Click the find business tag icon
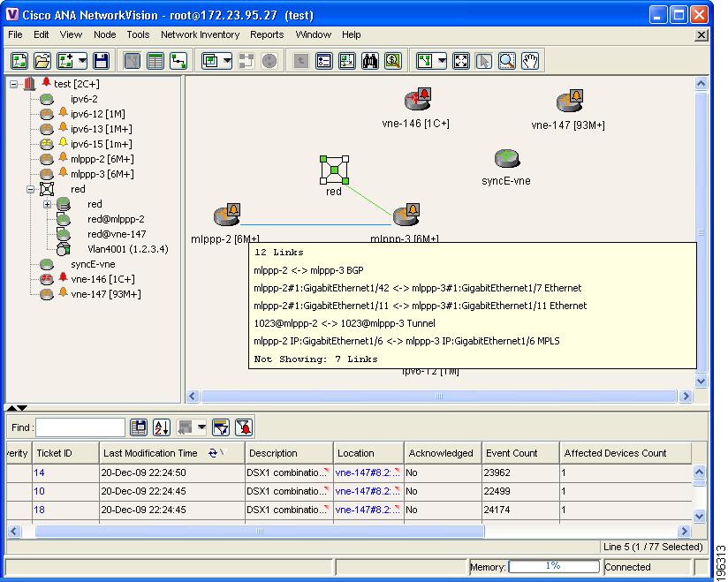The width and height of the screenshot is (728, 582). (x=393, y=61)
